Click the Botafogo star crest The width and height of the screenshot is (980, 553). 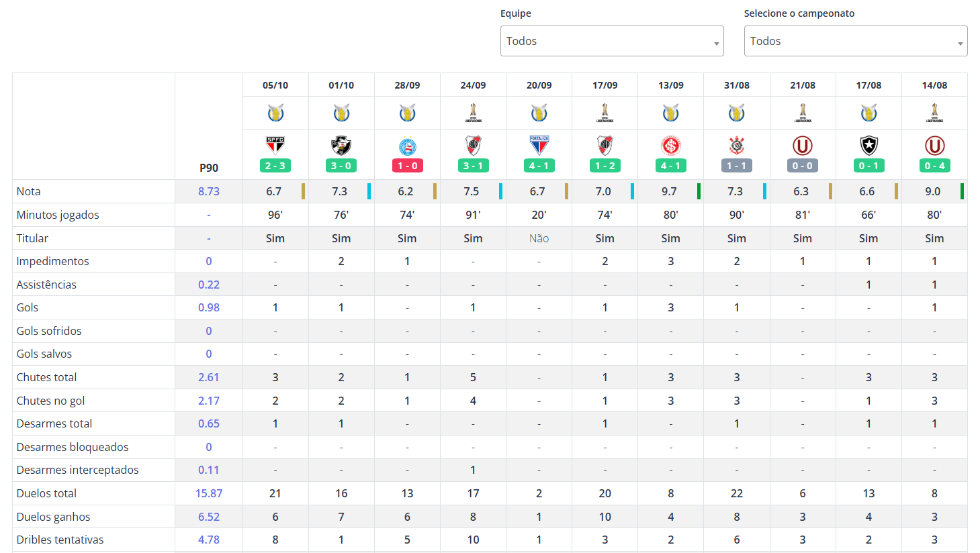(x=868, y=145)
